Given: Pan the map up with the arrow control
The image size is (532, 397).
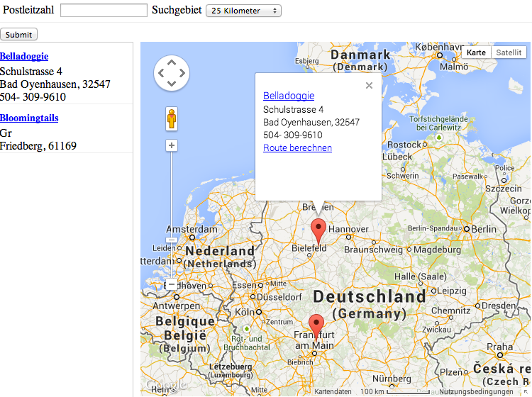Looking at the screenshot, I should (x=172, y=62).
